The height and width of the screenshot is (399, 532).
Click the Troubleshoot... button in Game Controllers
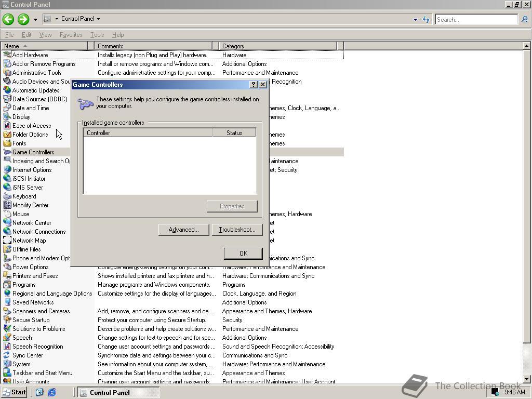coord(237,230)
